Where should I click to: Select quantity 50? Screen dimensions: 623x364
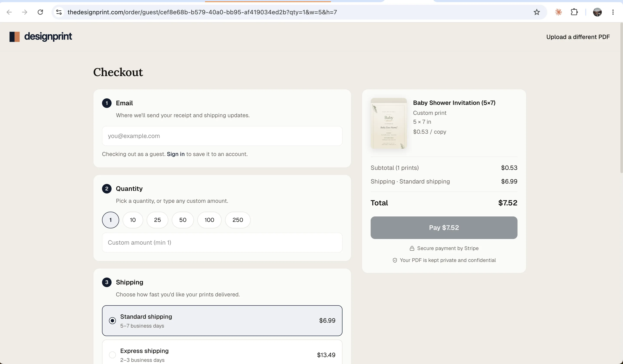point(183,220)
